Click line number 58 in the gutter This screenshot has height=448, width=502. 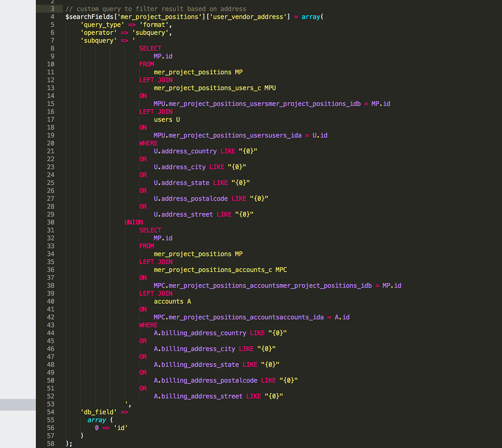point(51,443)
